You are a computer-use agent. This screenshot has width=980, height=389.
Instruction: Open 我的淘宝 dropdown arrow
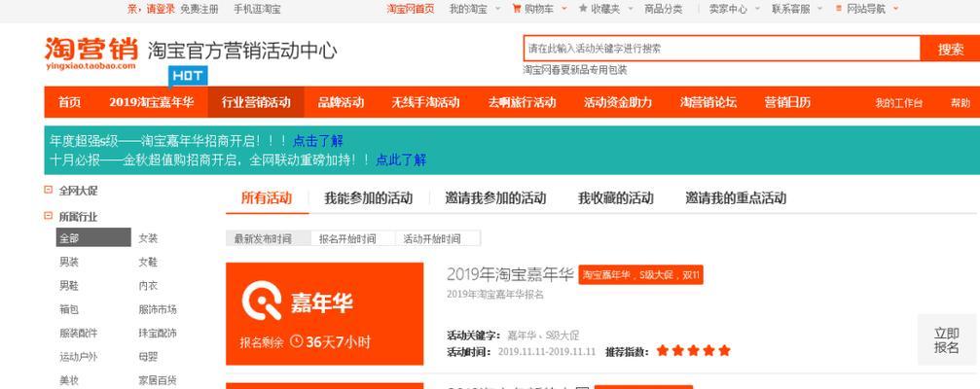498,10
